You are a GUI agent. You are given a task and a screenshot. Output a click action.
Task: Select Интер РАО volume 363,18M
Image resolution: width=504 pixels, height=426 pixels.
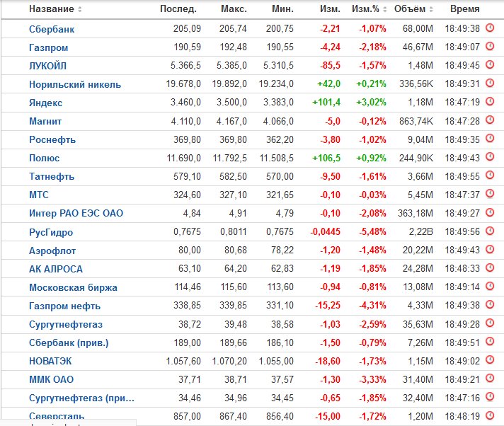coord(416,213)
